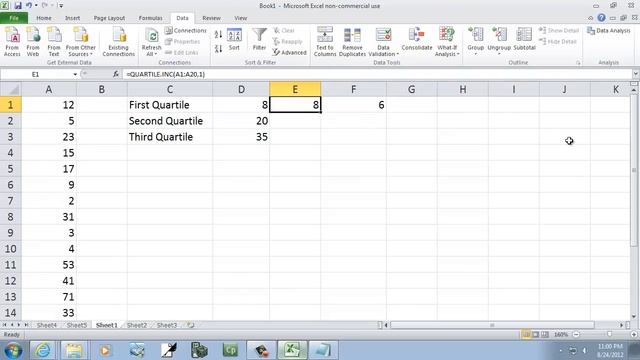The width and height of the screenshot is (640, 360).
Task: Click the Insert Function fx button
Action: pyautogui.click(x=116, y=74)
